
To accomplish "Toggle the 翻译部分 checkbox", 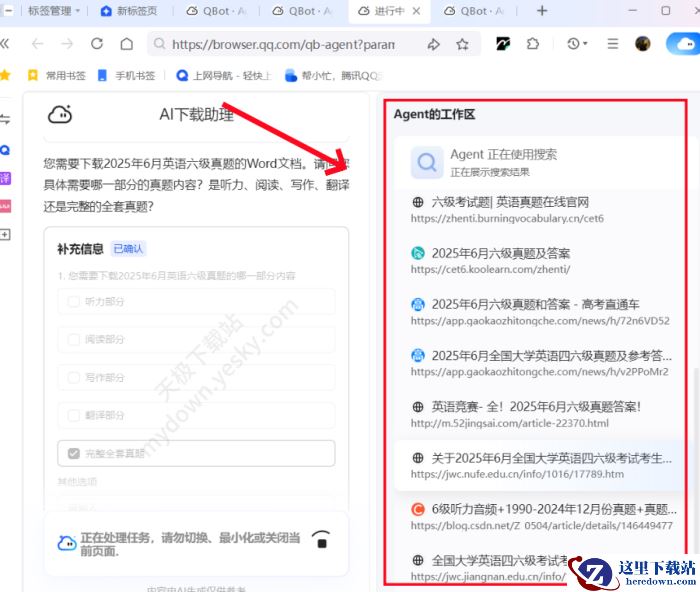I will tap(73, 415).
